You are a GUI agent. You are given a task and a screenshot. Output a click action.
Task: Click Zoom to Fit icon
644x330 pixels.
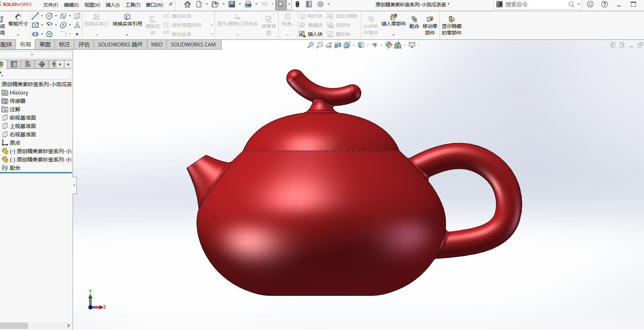click(x=311, y=45)
